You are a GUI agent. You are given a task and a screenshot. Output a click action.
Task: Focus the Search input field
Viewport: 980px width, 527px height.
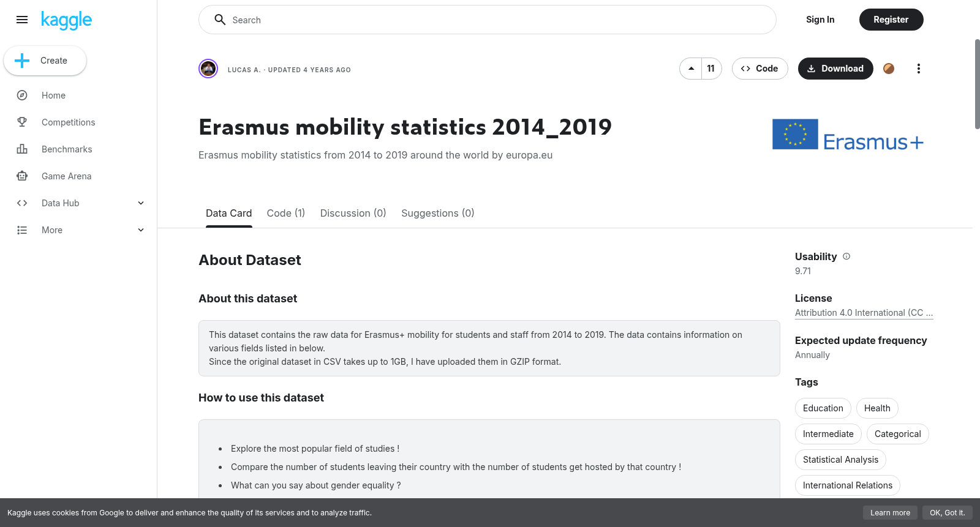(x=488, y=20)
